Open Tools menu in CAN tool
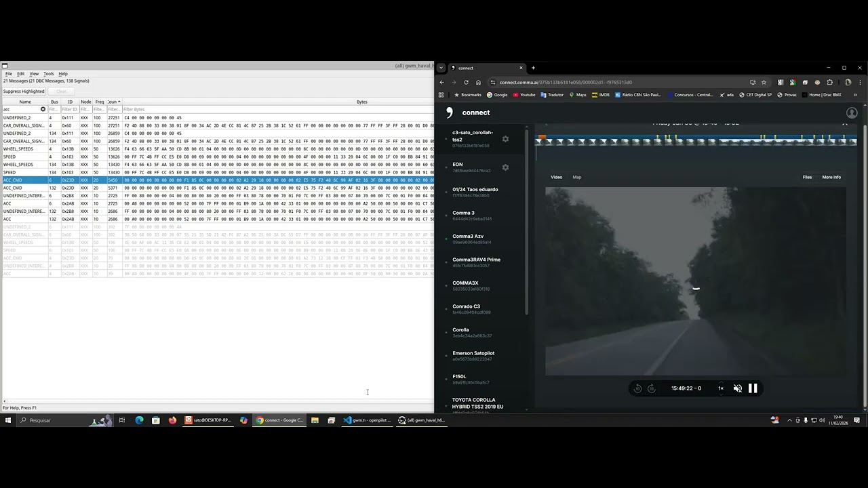Screen dimensions: 868x488 pos(49,73)
